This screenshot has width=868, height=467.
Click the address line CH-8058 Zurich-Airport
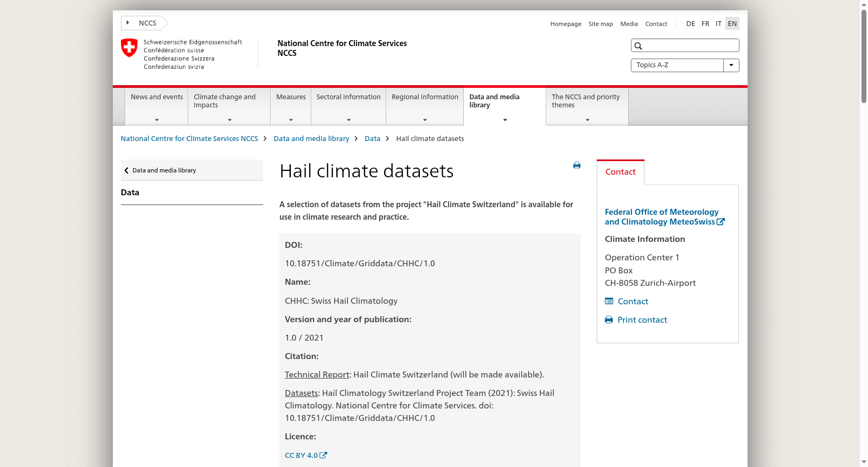(x=650, y=283)
